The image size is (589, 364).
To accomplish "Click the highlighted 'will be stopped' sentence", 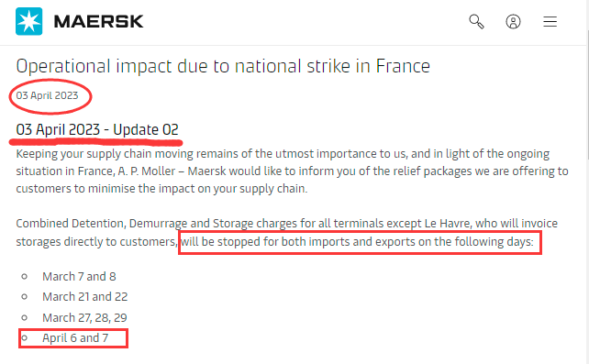I will tap(357, 241).
